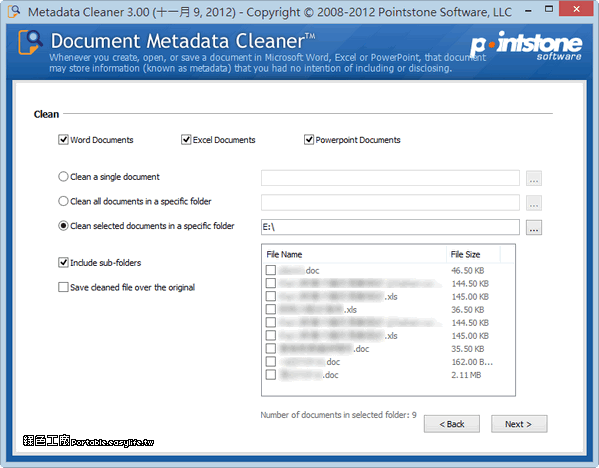
Task: Sort list by File Name column
Action: (354, 254)
